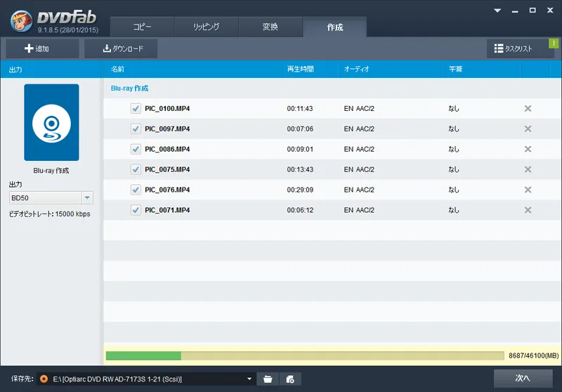
Task: Switch to the 変換 tab
Action: point(270,27)
